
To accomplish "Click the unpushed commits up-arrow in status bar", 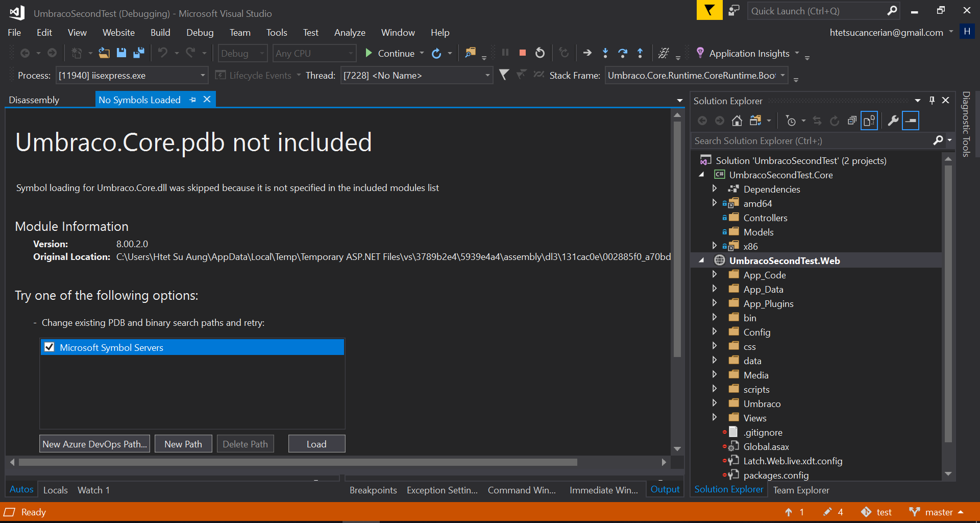I will [x=789, y=512].
